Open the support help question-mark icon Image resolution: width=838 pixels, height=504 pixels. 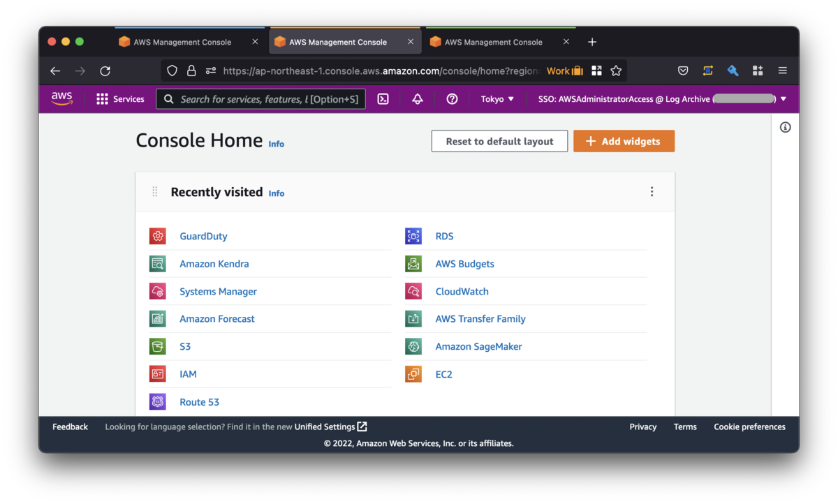click(452, 99)
